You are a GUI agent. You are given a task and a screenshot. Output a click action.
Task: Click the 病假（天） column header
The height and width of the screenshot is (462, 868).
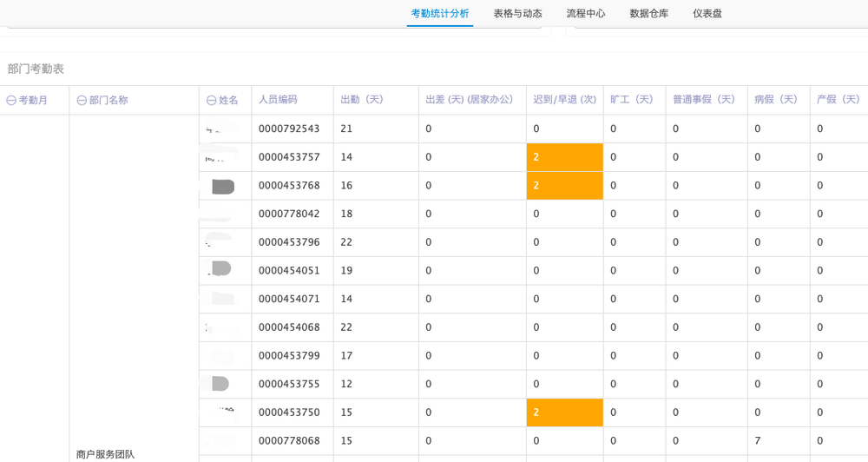[778, 100]
